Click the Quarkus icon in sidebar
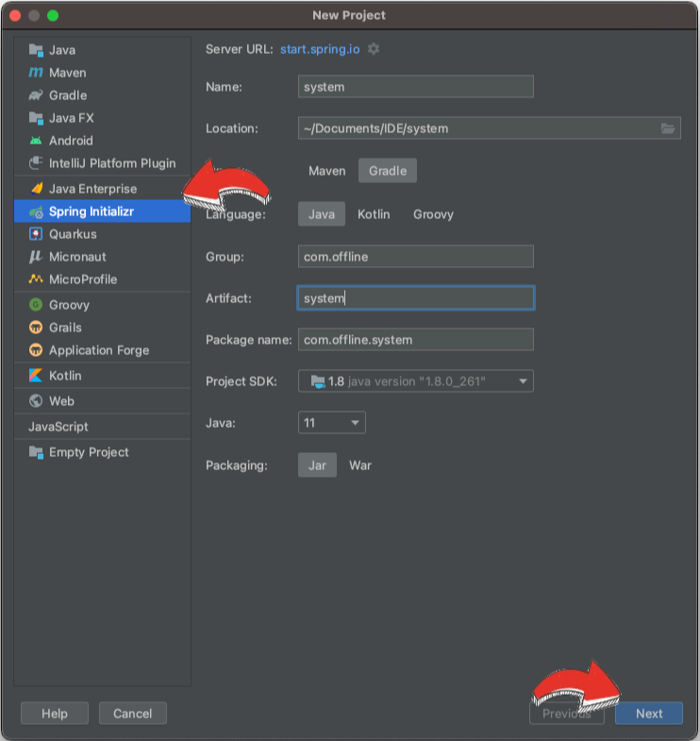The image size is (700, 741). pos(36,234)
